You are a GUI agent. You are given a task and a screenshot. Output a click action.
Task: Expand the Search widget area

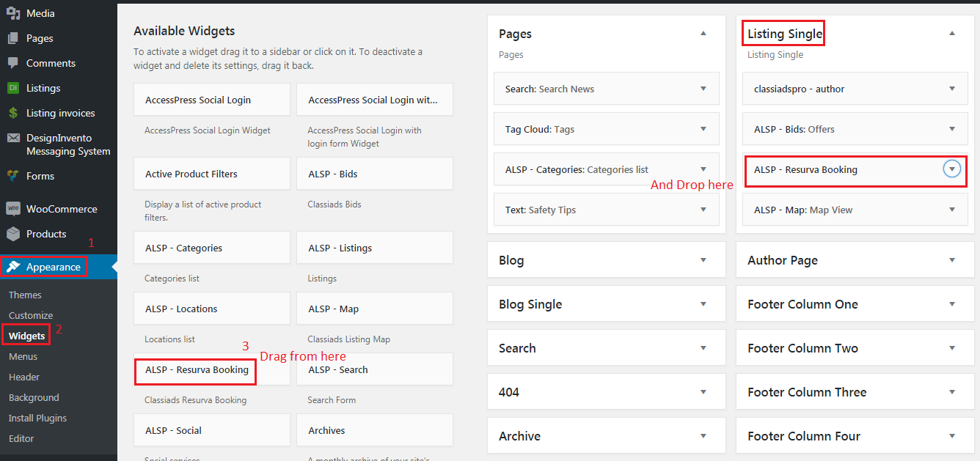(x=703, y=348)
